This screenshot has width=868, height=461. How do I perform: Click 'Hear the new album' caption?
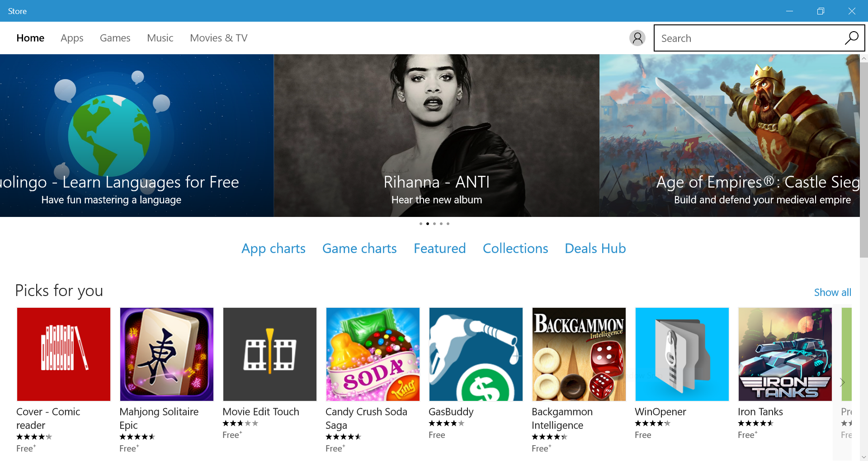437,200
